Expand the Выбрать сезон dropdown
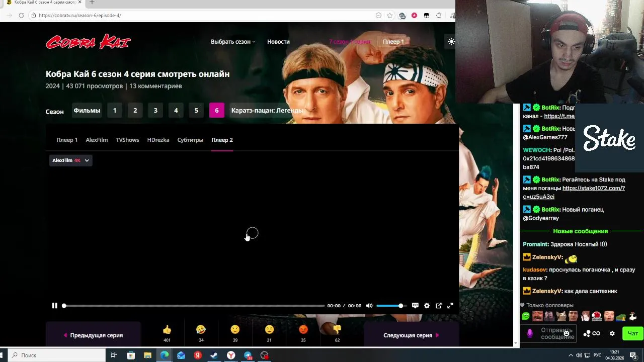This screenshot has width=644, height=362. click(232, 42)
